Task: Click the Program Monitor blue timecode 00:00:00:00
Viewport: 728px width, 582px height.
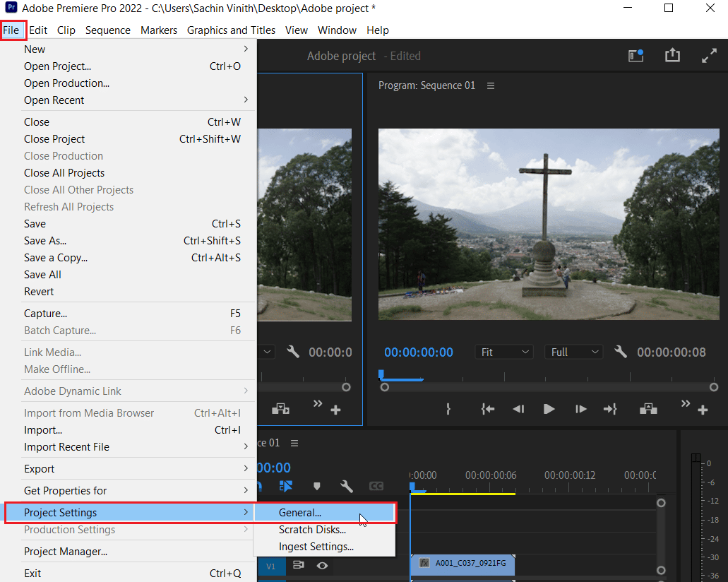Action: (x=418, y=352)
